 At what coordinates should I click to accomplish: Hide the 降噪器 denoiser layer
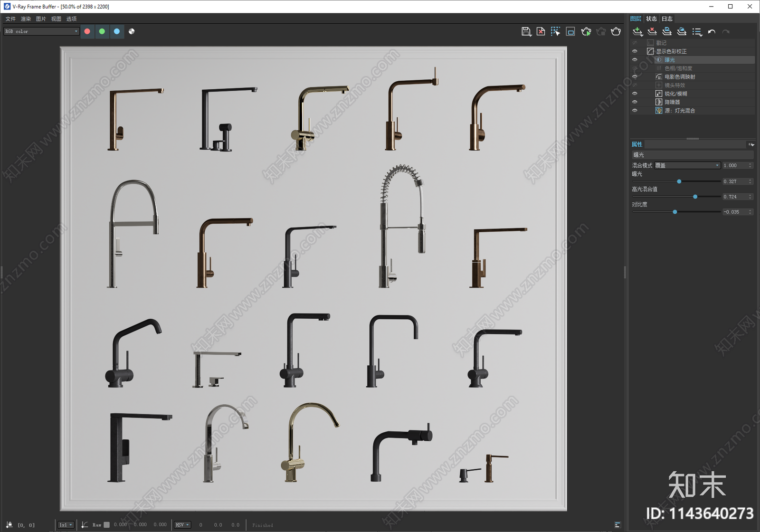click(635, 102)
